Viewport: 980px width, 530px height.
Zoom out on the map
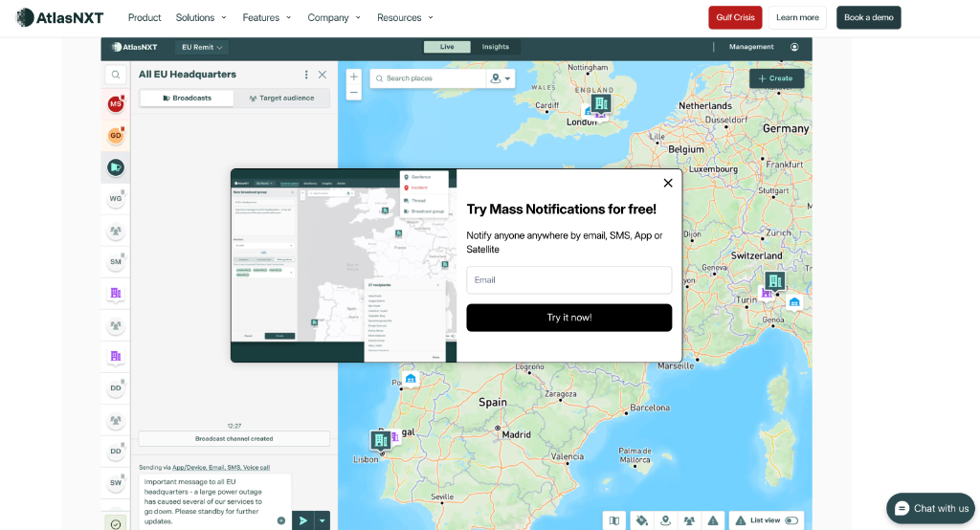coord(354,93)
